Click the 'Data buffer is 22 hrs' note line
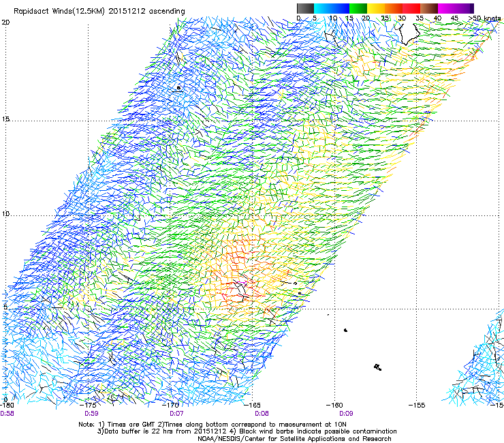The image size is (504, 443). coord(247,431)
